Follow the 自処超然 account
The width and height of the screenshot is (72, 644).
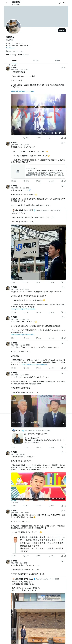(x=62, y=30)
